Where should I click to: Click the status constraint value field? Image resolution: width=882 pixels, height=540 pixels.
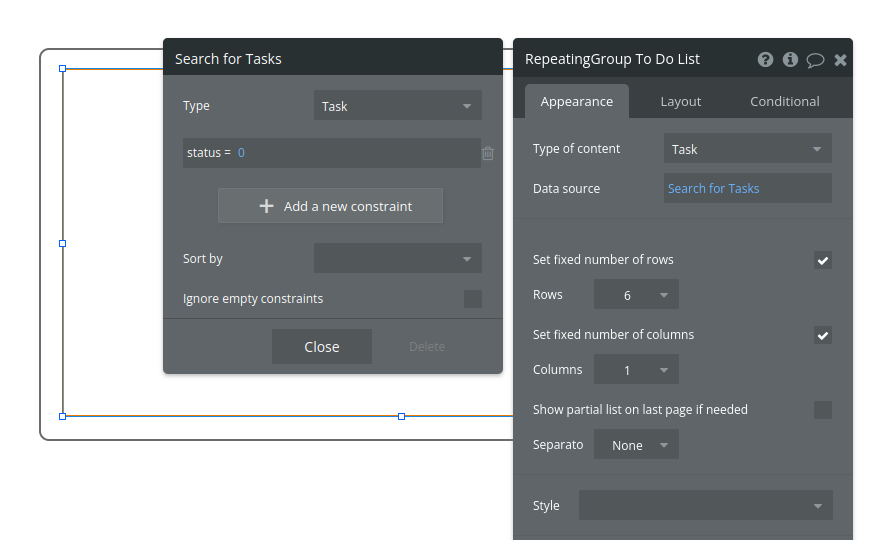355,153
